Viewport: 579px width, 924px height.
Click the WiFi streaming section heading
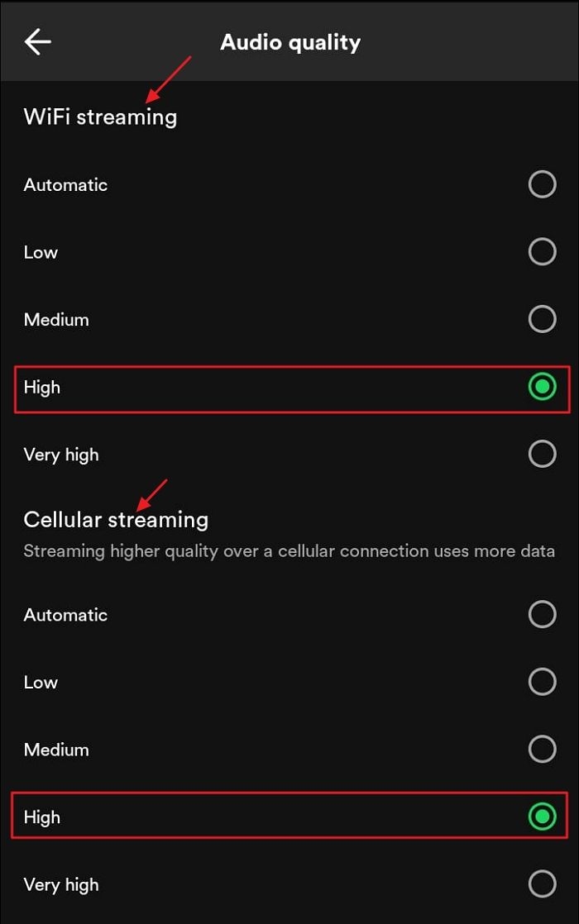(99, 117)
